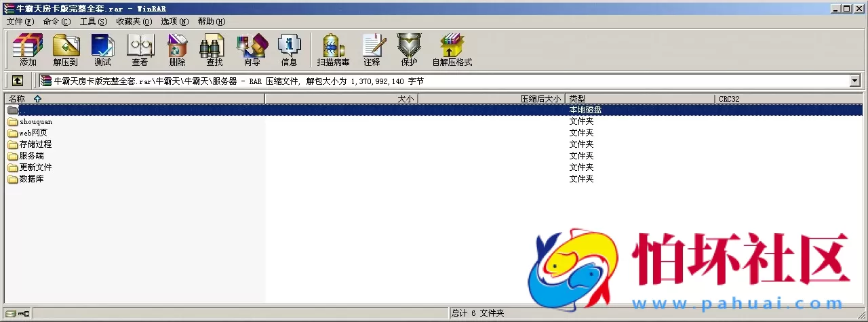The width and height of the screenshot is (868, 322).
Task: Click 文件夹 type cell in 数据库 row
Action: pyautogui.click(x=581, y=179)
